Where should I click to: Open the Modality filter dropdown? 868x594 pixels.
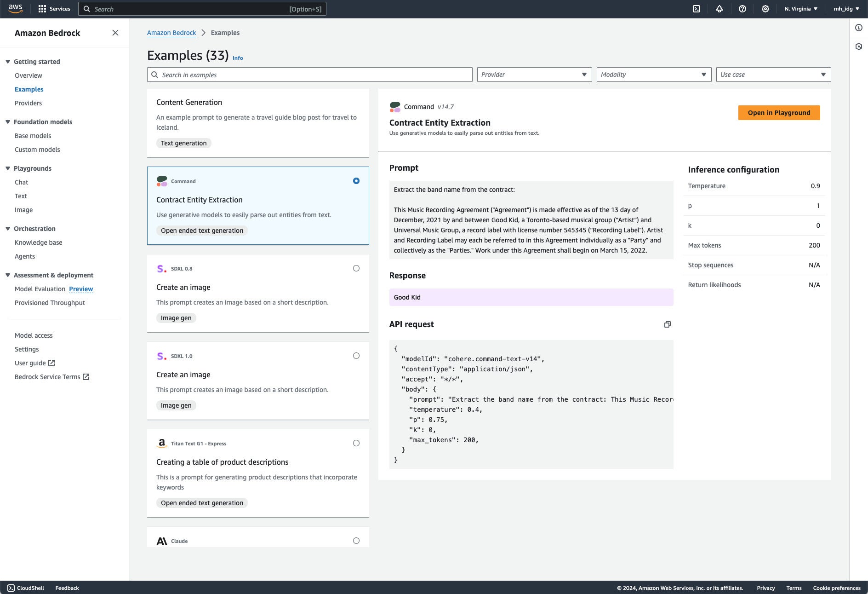click(x=654, y=75)
